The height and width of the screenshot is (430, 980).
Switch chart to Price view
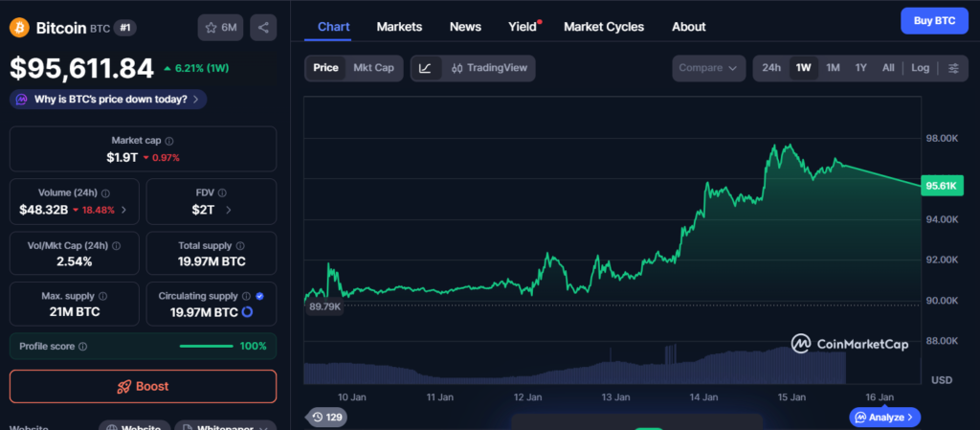click(x=325, y=68)
